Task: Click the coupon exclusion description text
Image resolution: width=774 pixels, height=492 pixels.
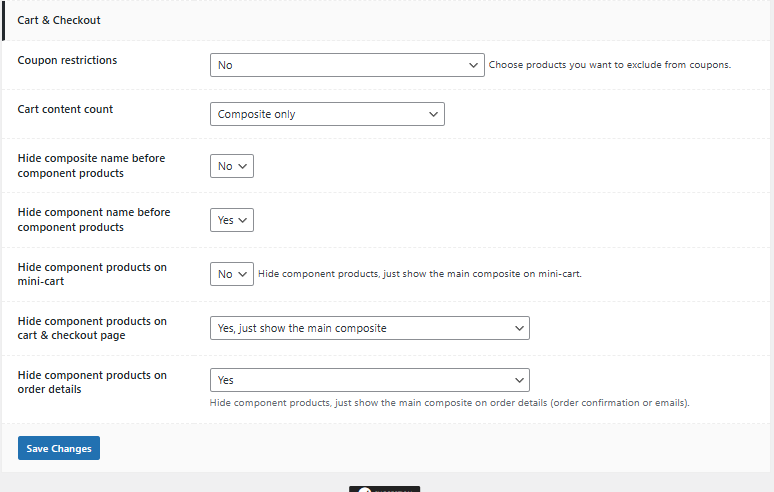Action: [610, 65]
